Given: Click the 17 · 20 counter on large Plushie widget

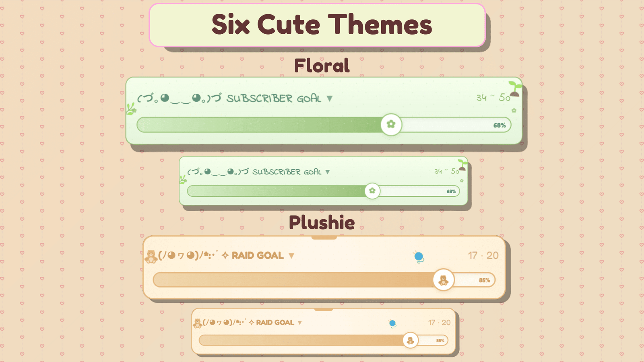Looking at the screenshot, I should pyautogui.click(x=483, y=255).
